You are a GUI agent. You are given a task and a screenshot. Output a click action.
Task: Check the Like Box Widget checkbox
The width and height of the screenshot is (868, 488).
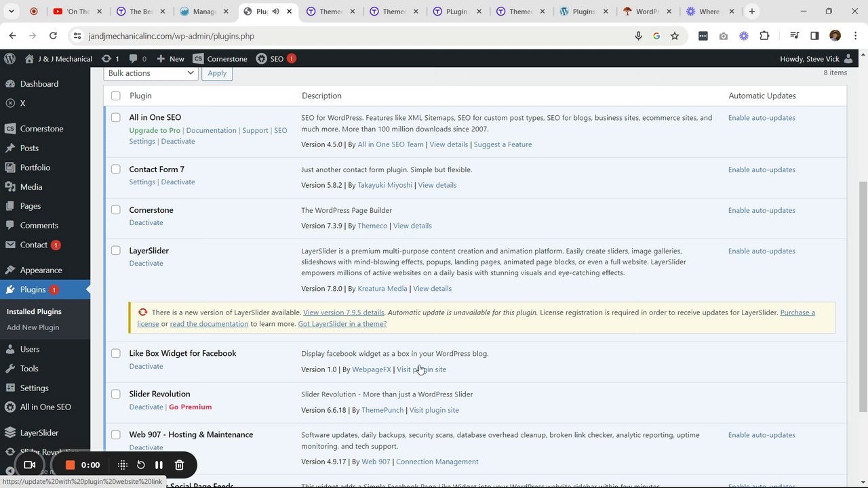coord(116,353)
